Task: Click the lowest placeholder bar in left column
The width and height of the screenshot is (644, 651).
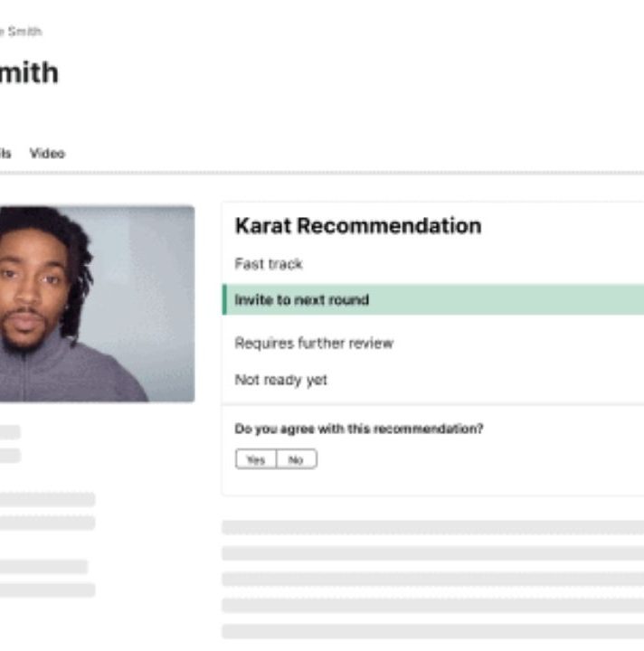Action: (47, 590)
